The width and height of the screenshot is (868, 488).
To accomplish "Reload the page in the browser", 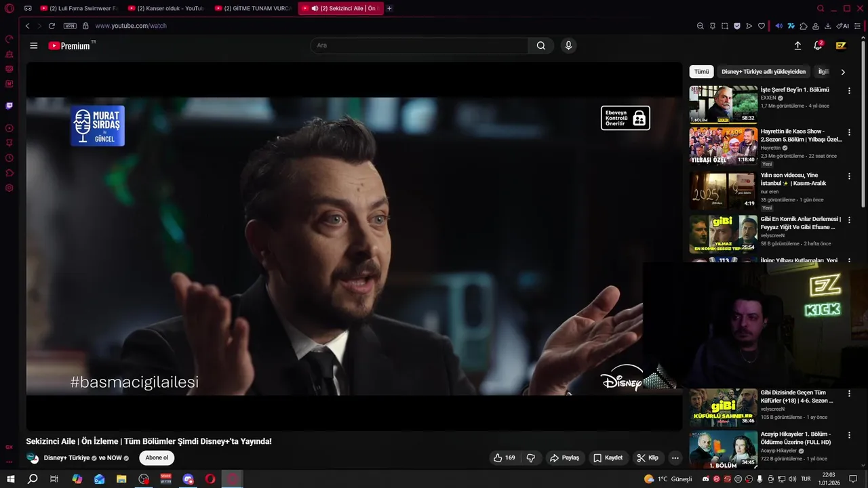I will (x=52, y=26).
